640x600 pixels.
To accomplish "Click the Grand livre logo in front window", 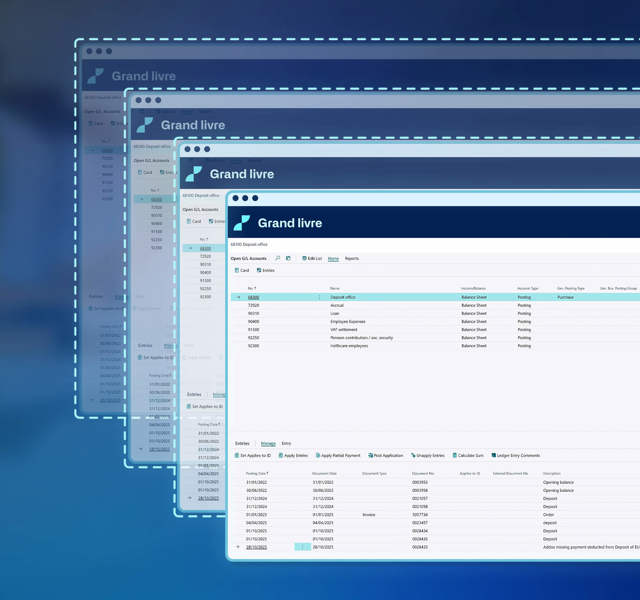I will tap(242, 223).
